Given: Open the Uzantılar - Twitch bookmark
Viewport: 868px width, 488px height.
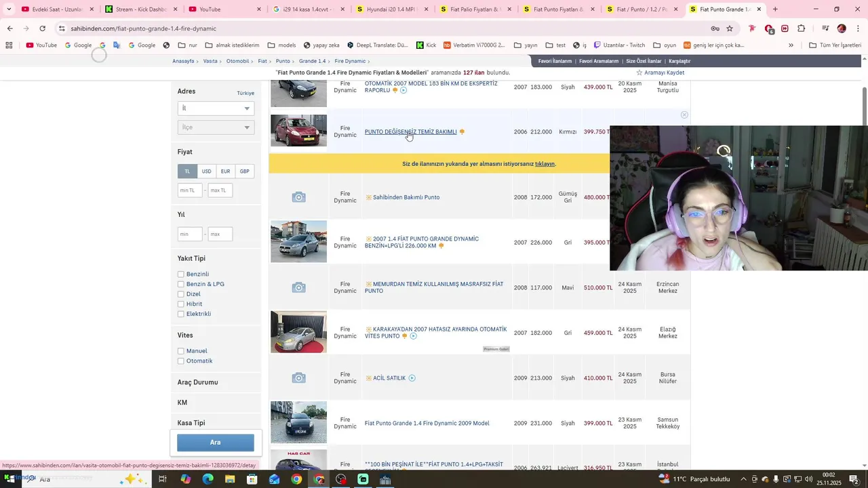Looking at the screenshot, I should coord(619,45).
